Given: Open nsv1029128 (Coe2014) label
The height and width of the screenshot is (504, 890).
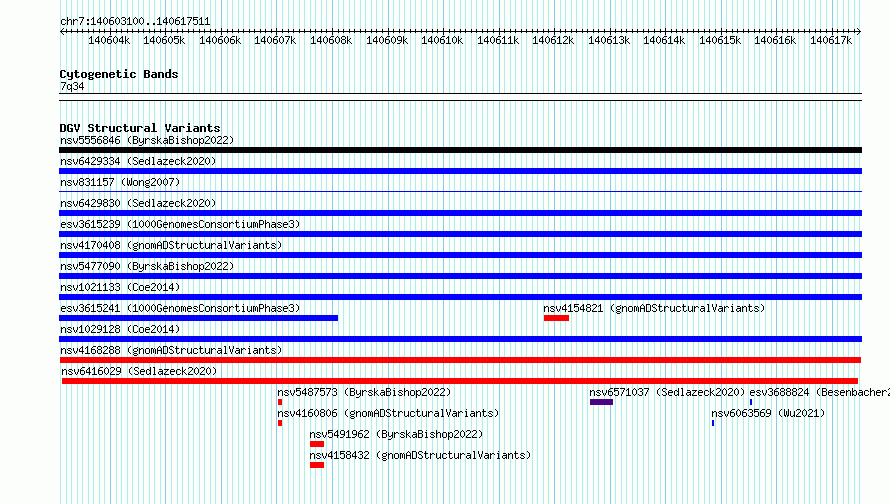Looking at the screenshot, I should point(120,329).
